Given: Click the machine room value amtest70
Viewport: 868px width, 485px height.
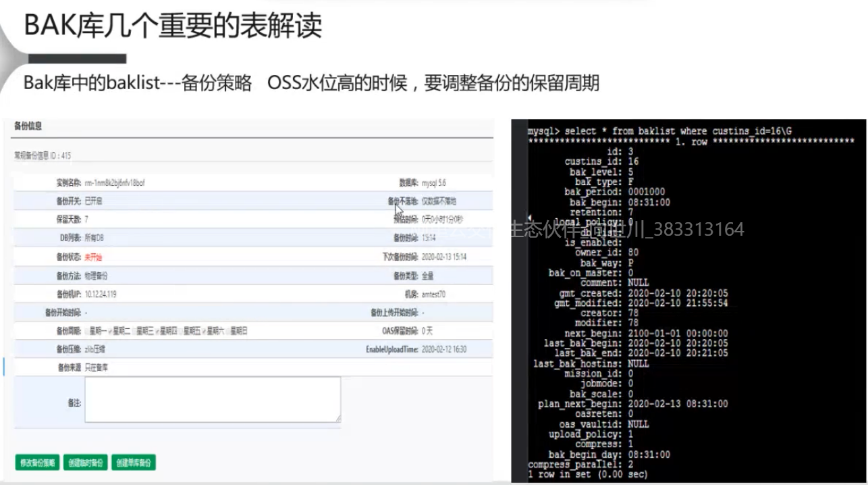Looking at the screenshot, I should (x=433, y=295).
